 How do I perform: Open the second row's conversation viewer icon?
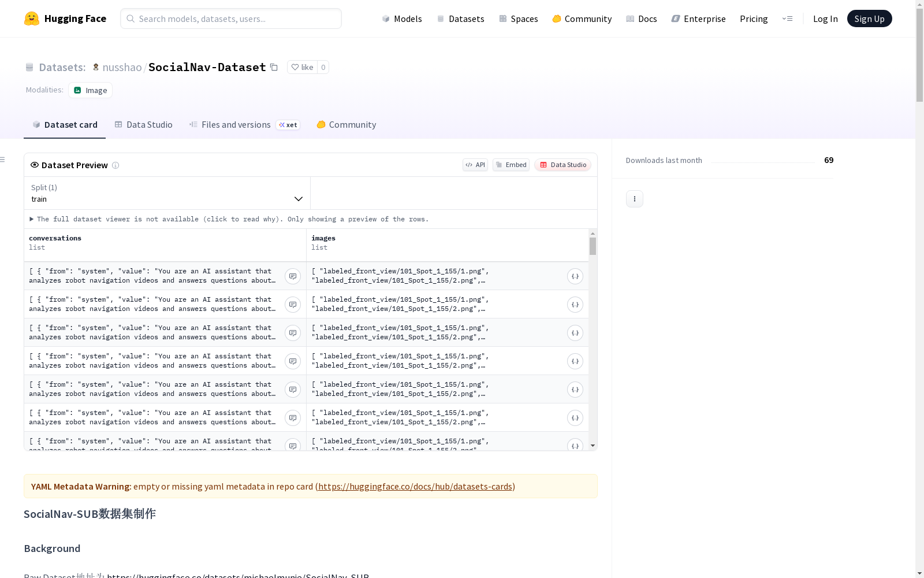[293, 305]
